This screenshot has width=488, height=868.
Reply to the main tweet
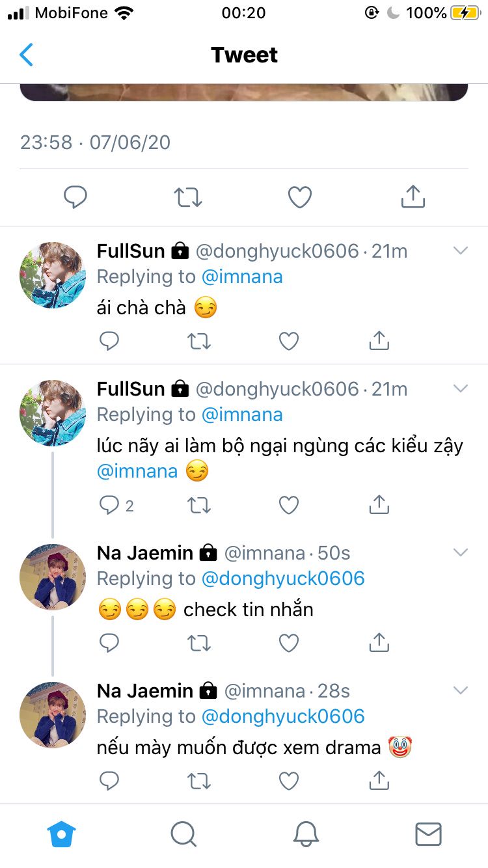(75, 197)
